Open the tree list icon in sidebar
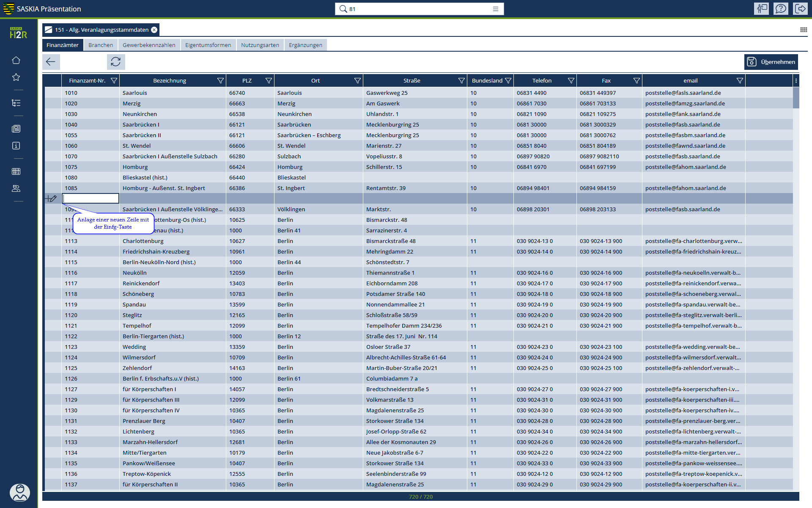The width and height of the screenshot is (812, 508). click(x=16, y=103)
